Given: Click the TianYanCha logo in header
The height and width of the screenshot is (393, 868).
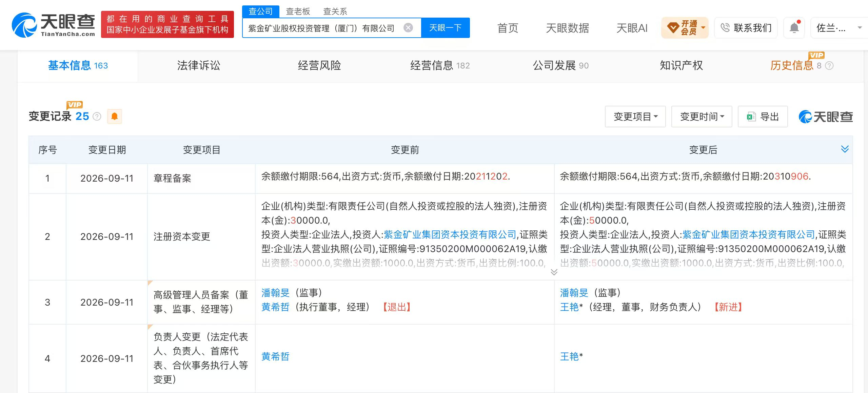Looking at the screenshot, I should tap(53, 24).
